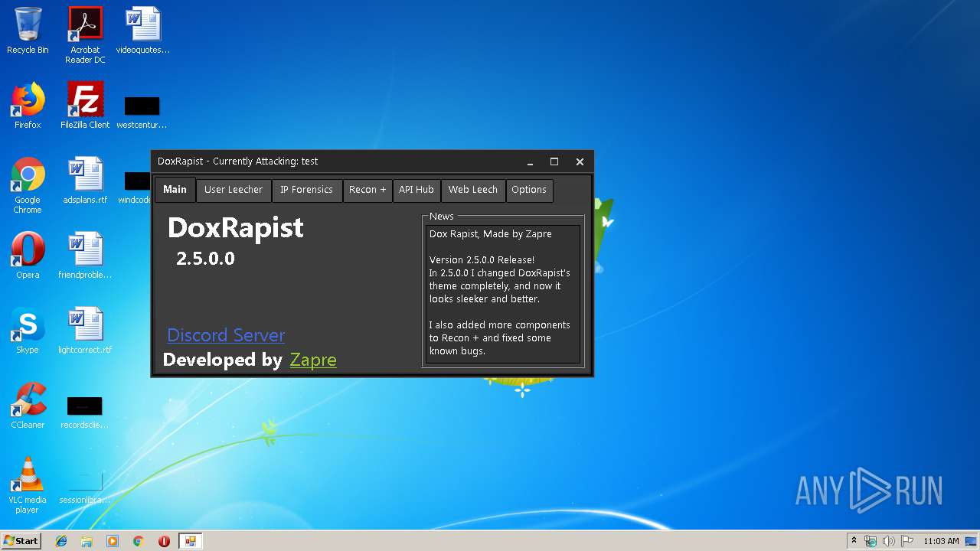This screenshot has height=551, width=980.
Task: Switch to the API Hub tab
Action: (x=416, y=190)
